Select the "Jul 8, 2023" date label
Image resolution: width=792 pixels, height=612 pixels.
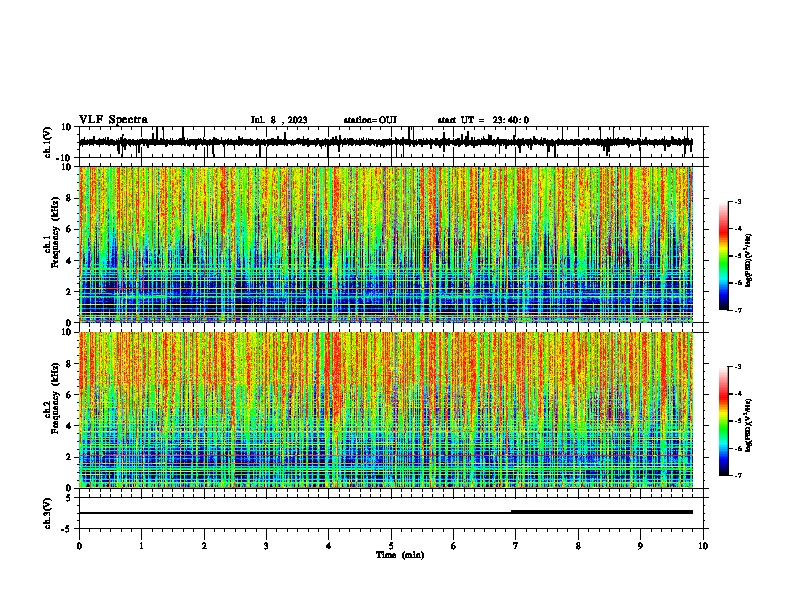point(279,120)
